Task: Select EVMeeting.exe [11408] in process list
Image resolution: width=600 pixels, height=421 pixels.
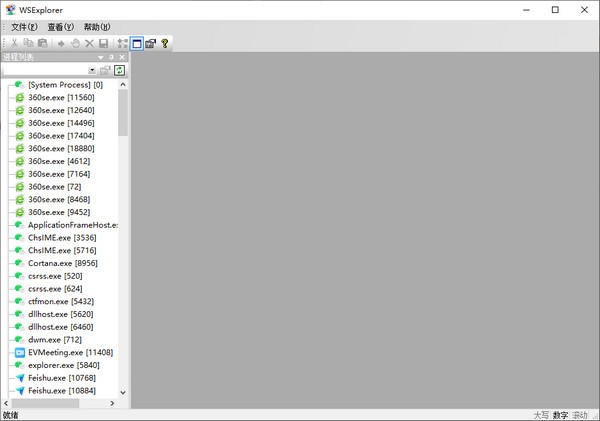Action: coord(70,352)
